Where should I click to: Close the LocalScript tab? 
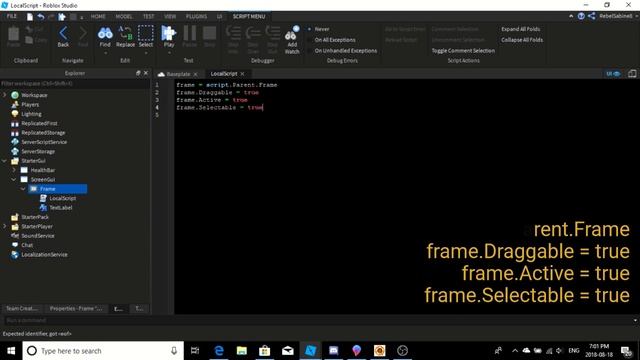click(242, 74)
